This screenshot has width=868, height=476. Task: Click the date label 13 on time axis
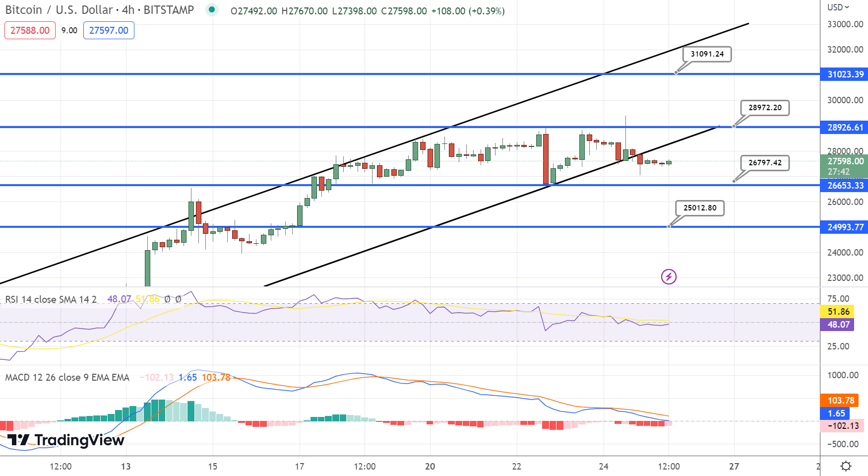pyautogui.click(x=126, y=467)
